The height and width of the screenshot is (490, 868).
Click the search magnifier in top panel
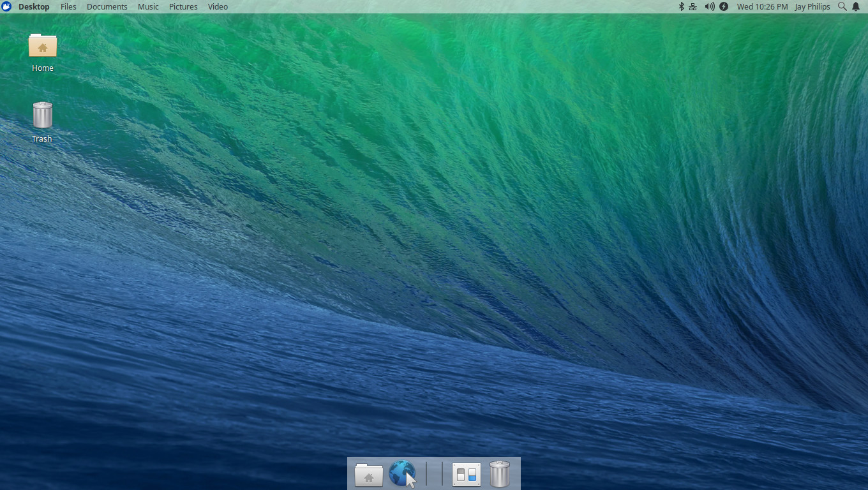pyautogui.click(x=842, y=6)
